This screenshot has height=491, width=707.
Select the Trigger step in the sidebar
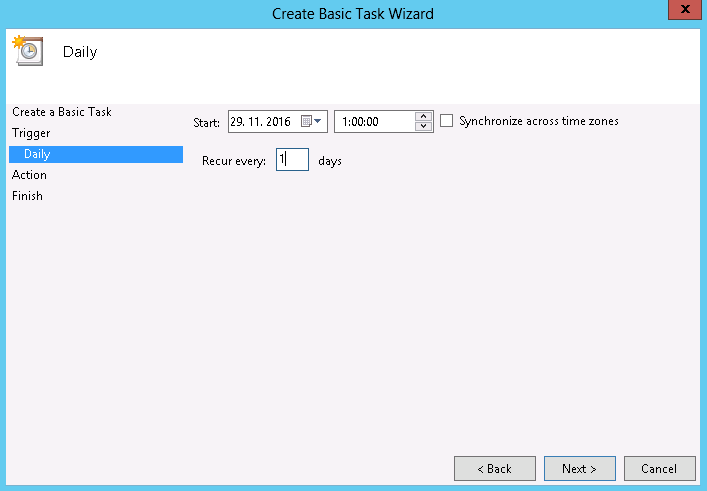(31, 133)
